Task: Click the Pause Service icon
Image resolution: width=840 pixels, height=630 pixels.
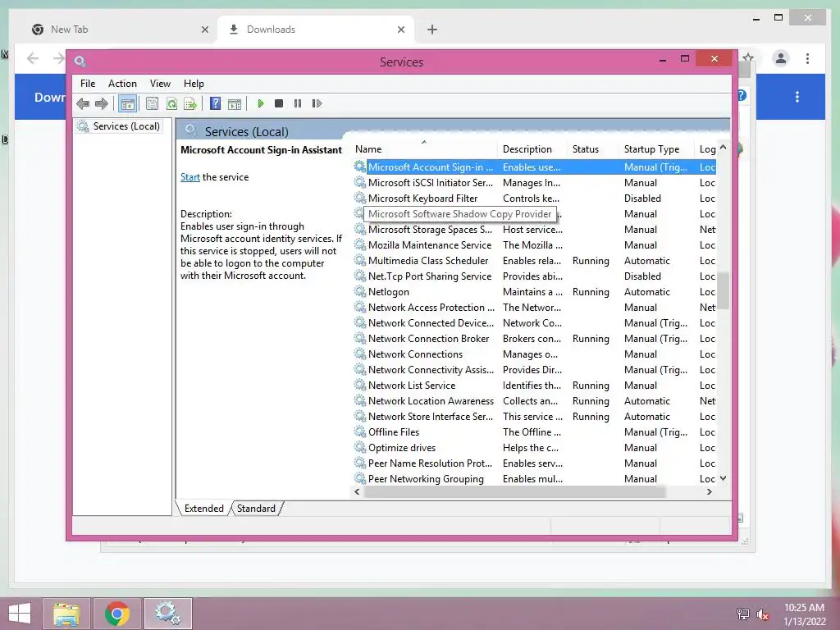Action: 298,103
